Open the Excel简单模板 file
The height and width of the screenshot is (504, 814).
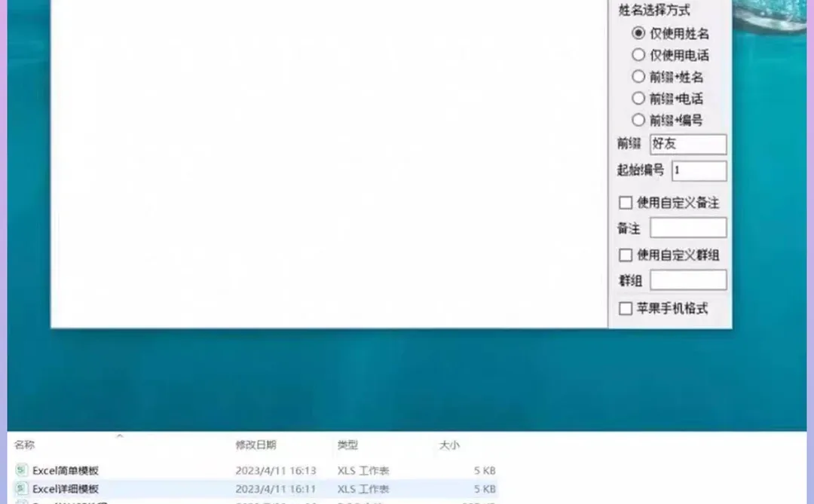(x=67, y=470)
